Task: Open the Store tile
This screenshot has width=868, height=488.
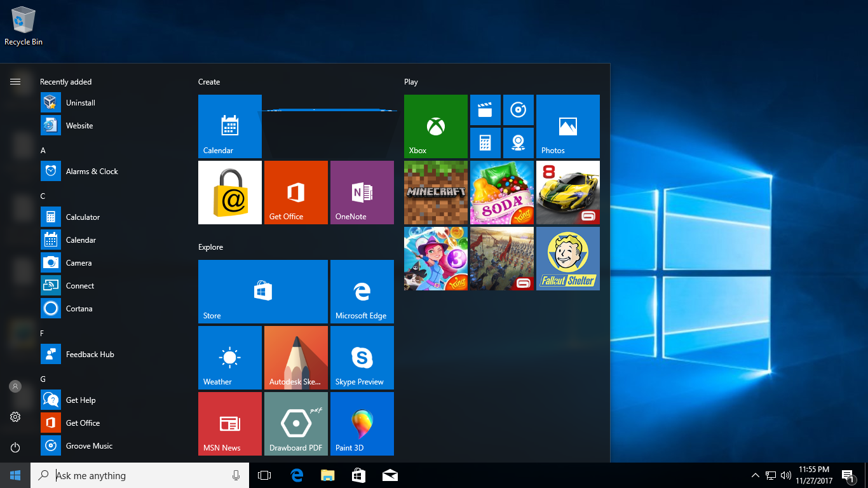Action: coord(263,292)
